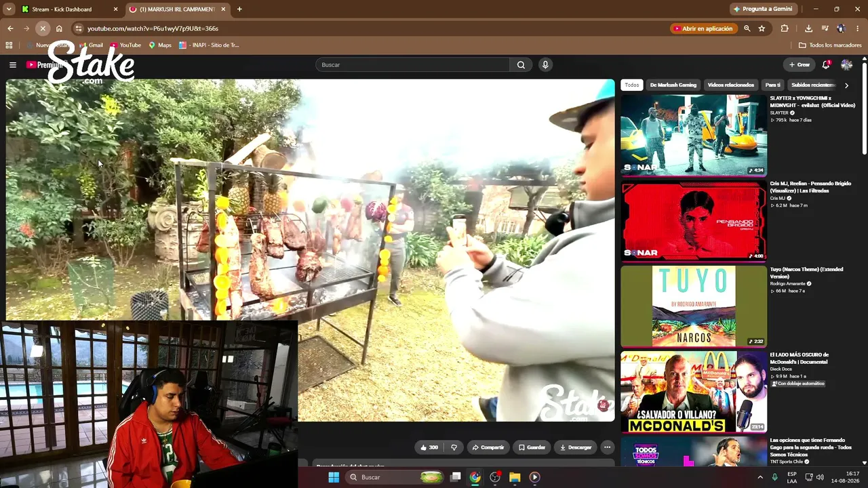Viewport: 868px width, 488px height.
Task: Click the address bar URL
Action: (x=153, y=28)
